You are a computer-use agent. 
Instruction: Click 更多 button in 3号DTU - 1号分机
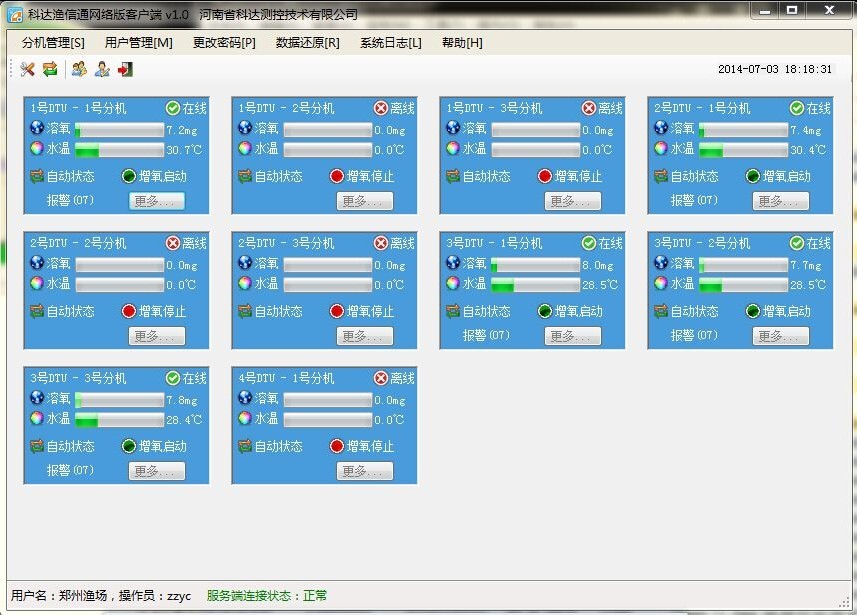point(573,336)
